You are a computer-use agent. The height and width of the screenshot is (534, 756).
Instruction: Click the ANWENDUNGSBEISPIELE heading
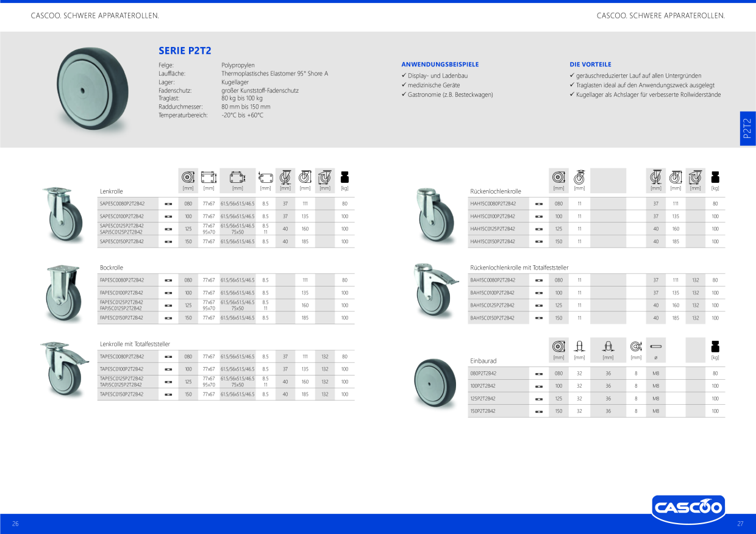click(x=440, y=64)
